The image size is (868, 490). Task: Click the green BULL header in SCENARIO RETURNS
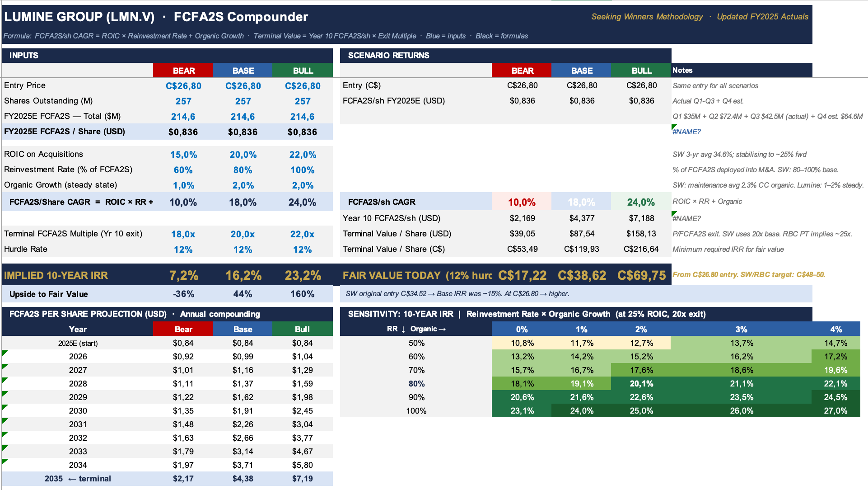[641, 71]
